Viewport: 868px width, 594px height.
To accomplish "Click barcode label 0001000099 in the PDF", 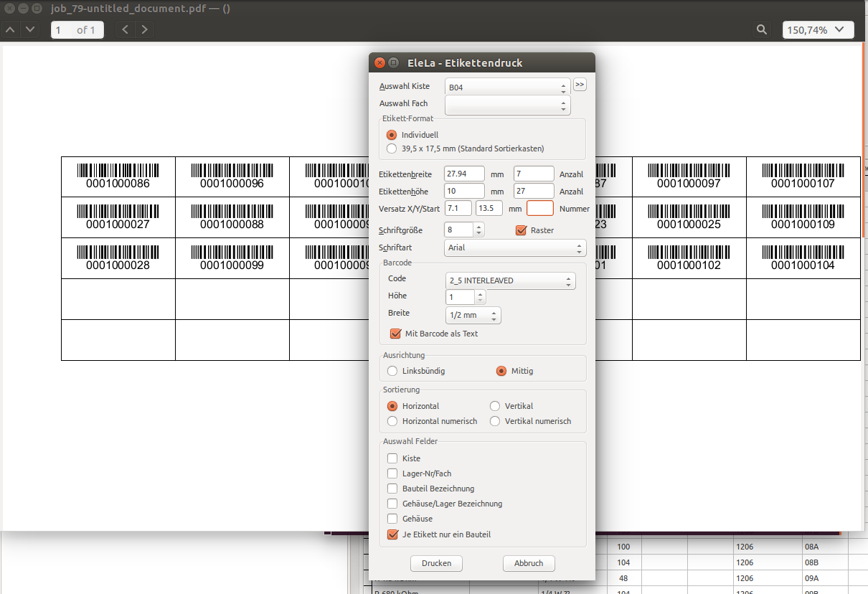I will click(232, 258).
